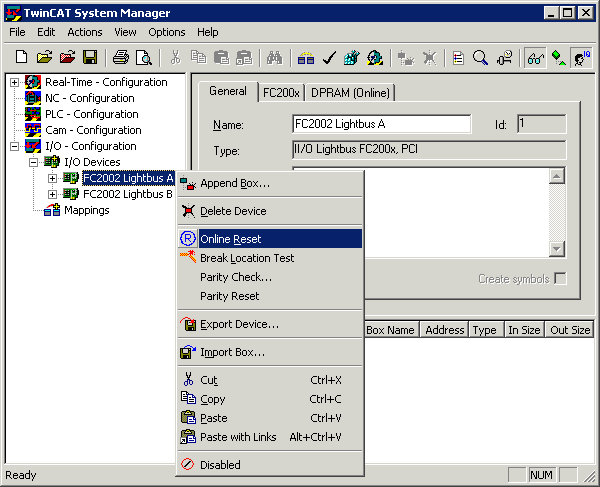
Task: Click the Paste with Links toolbar icon
Action: (x=244, y=58)
